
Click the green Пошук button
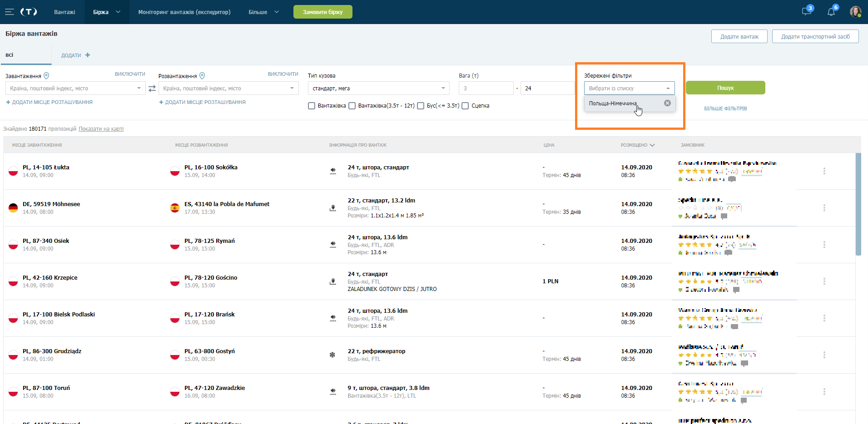tap(725, 88)
